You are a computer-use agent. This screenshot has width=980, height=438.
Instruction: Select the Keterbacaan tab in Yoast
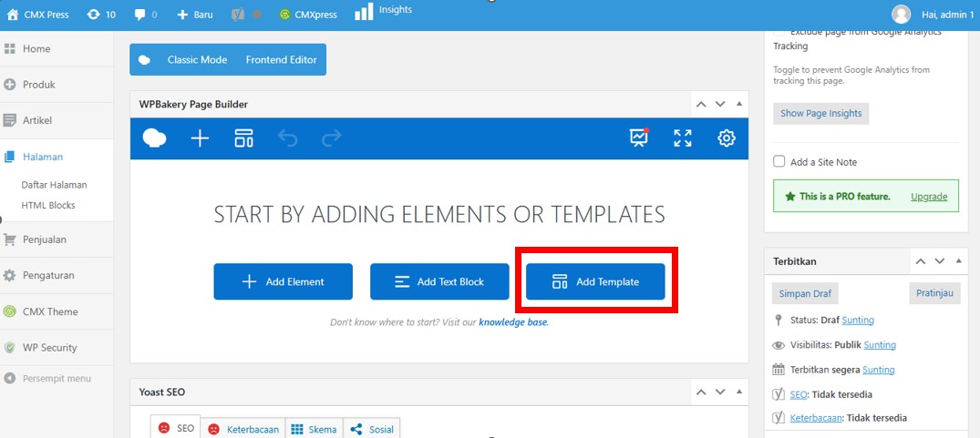coord(243,429)
